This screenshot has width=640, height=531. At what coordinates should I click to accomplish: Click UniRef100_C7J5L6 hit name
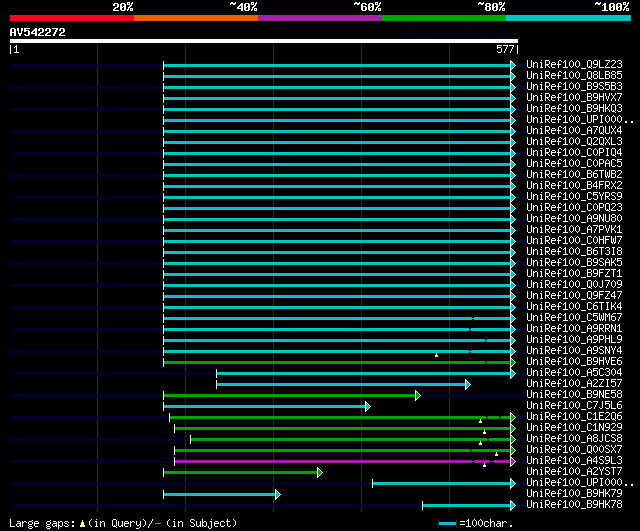point(574,406)
